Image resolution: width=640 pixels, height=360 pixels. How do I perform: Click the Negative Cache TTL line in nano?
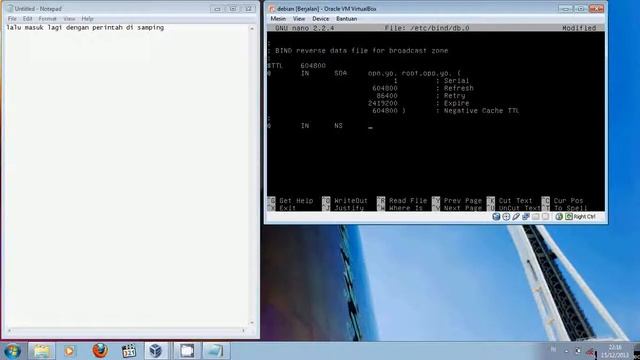click(445, 111)
